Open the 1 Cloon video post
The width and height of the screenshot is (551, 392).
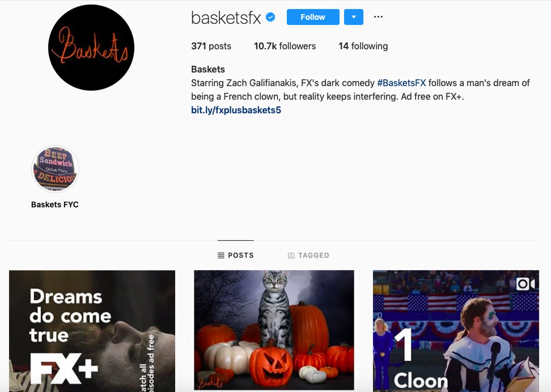(x=456, y=331)
